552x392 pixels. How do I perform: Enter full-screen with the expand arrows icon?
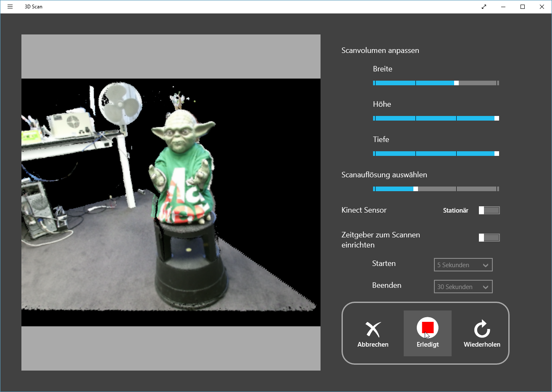click(x=484, y=7)
